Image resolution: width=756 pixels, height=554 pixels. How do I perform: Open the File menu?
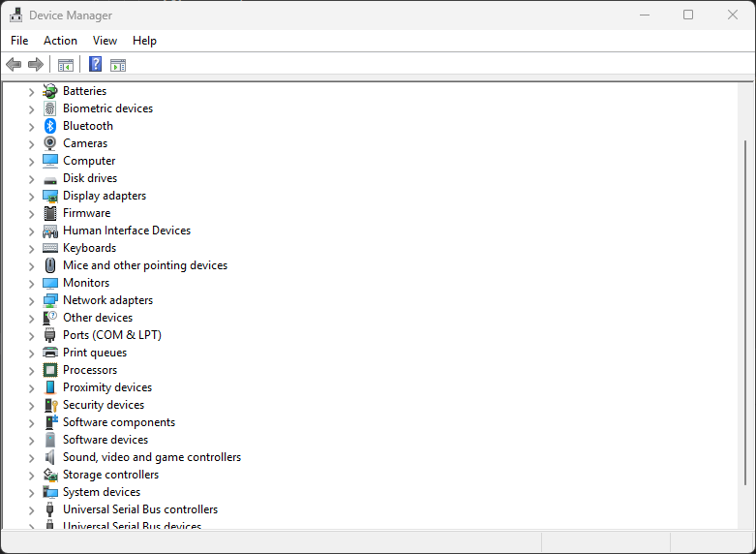19,41
